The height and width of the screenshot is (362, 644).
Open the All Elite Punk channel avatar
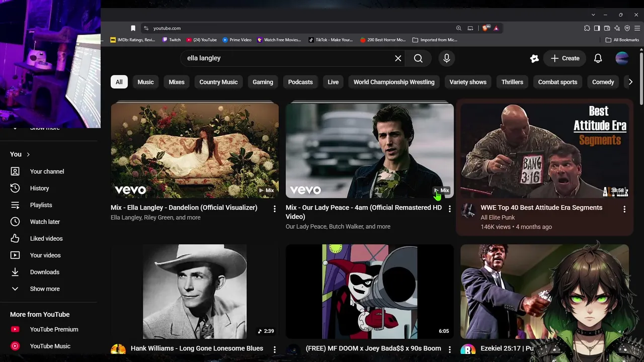coord(468,210)
